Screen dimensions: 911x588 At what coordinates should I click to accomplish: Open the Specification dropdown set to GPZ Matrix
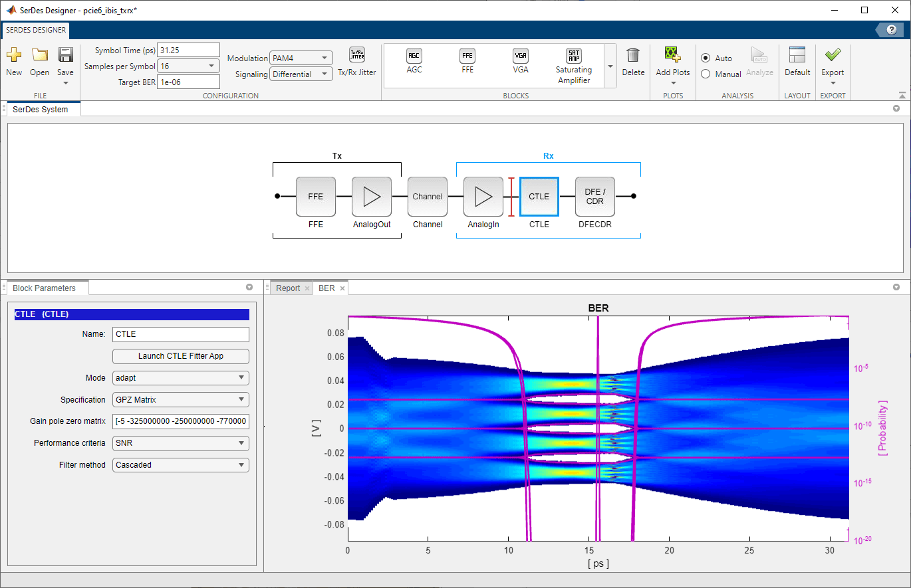(x=181, y=400)
